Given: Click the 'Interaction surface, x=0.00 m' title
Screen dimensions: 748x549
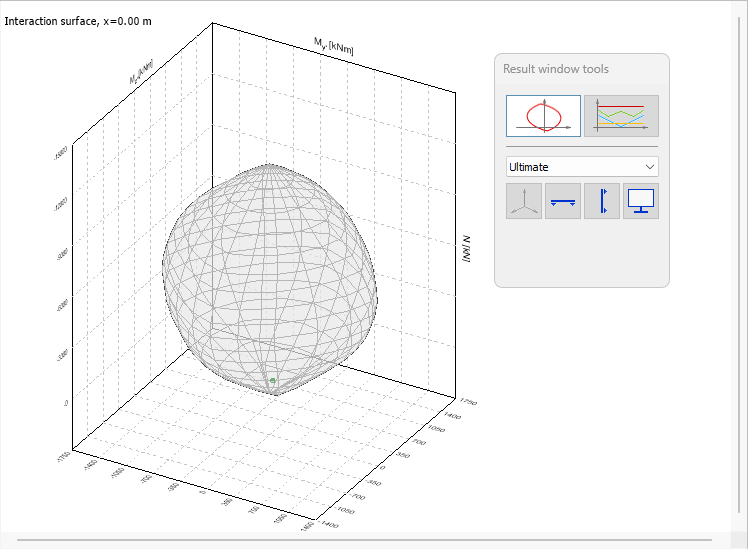Looking at the screenshot, I should (x=78, y=21).
